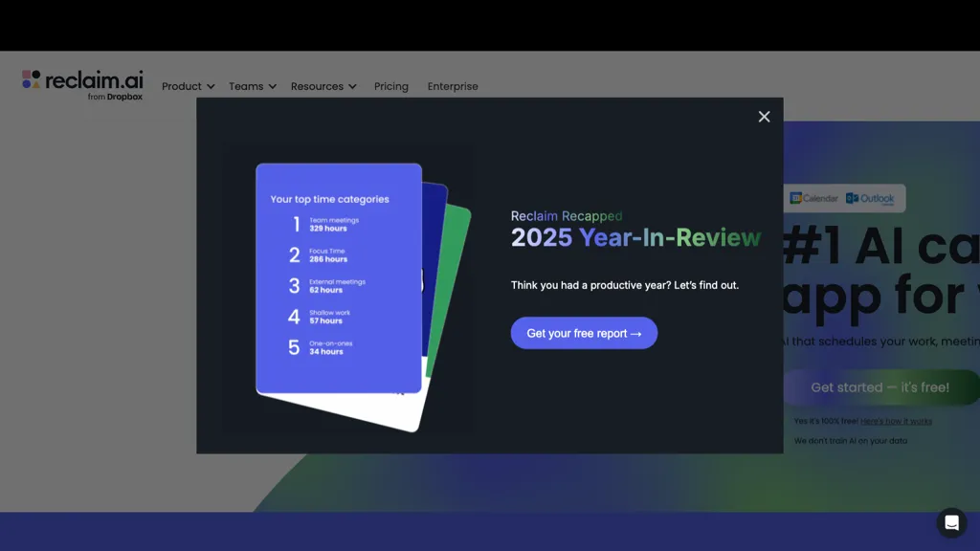Click the External meetings 62 hours row

pyautogui.click(x=327, y=285)
